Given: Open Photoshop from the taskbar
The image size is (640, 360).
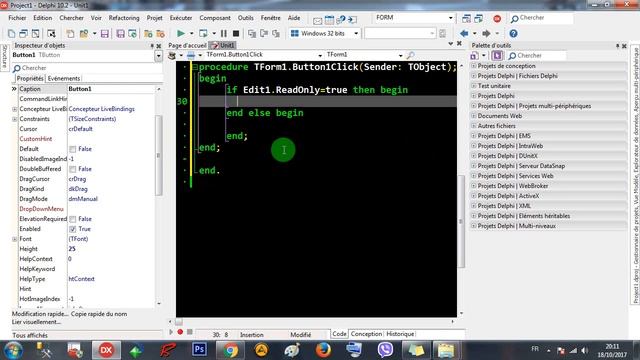Looking at the screenshot, I should tap(199, 350).
